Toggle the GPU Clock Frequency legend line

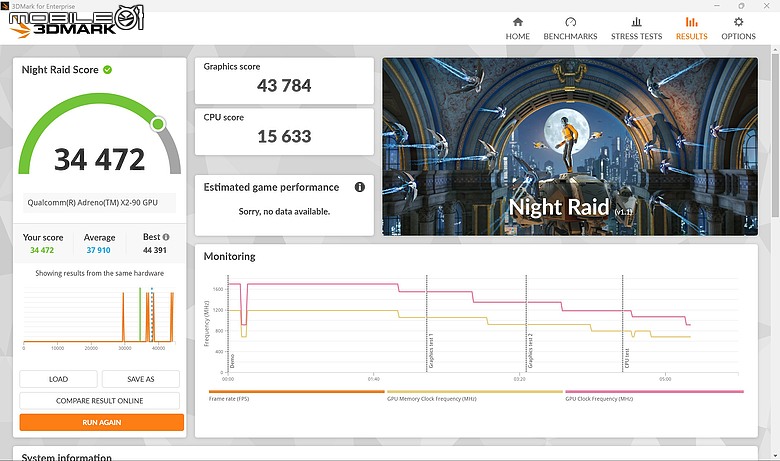pyautogui.click(x=654, y=395)
